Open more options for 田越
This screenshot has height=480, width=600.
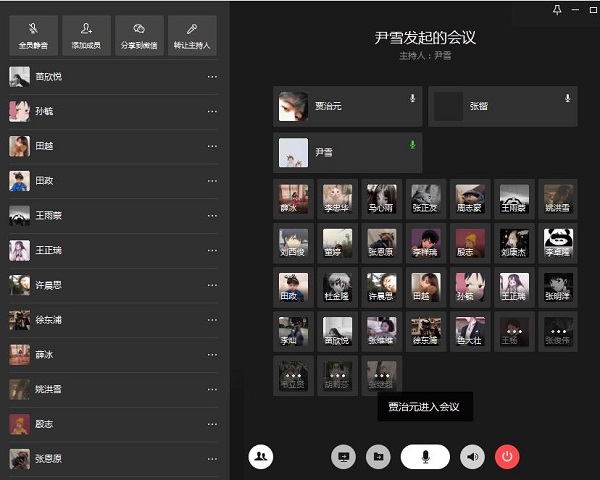[x=211, y=147]
